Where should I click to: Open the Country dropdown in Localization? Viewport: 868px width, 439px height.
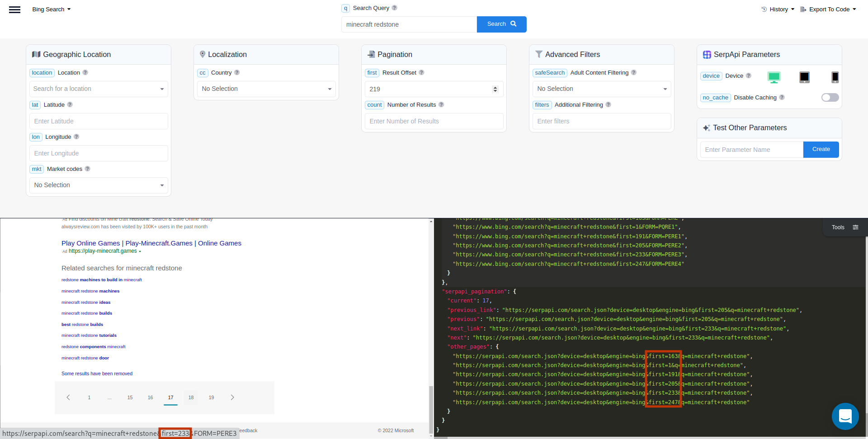coord(266,89)
